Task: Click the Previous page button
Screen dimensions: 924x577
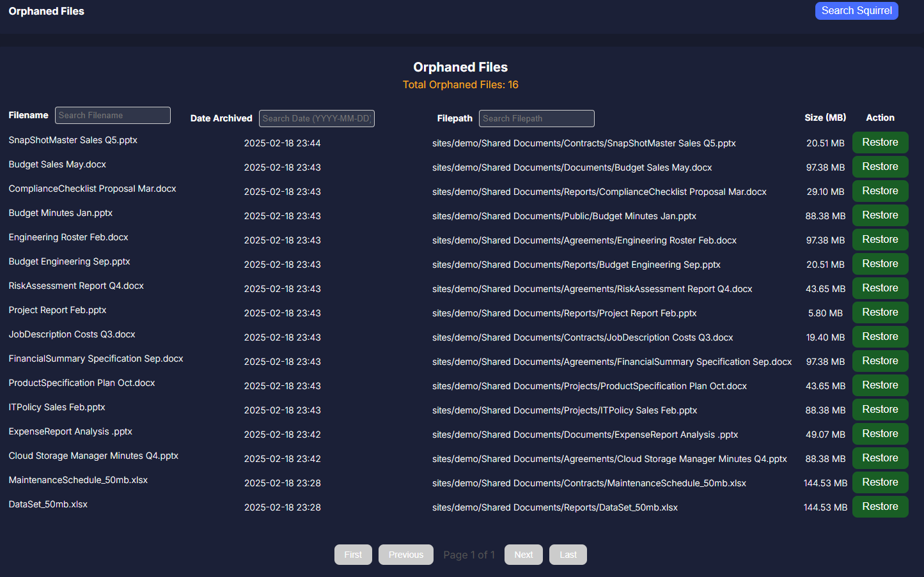Action: 405,555
